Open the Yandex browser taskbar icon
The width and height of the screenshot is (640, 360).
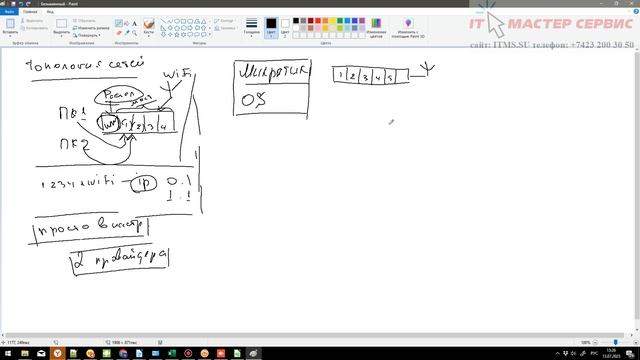(58, 353)
